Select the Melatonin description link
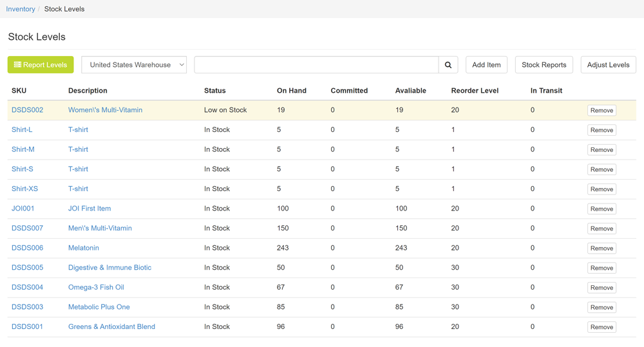This screenshot has height=347, width=644. click(x=84, y=248)
